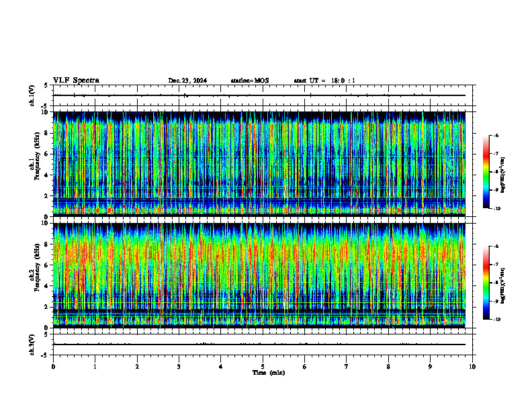Click the "-10" label on ch.2 color bar
The height and width of the screenshot is (411, 532).
[497, 320]
